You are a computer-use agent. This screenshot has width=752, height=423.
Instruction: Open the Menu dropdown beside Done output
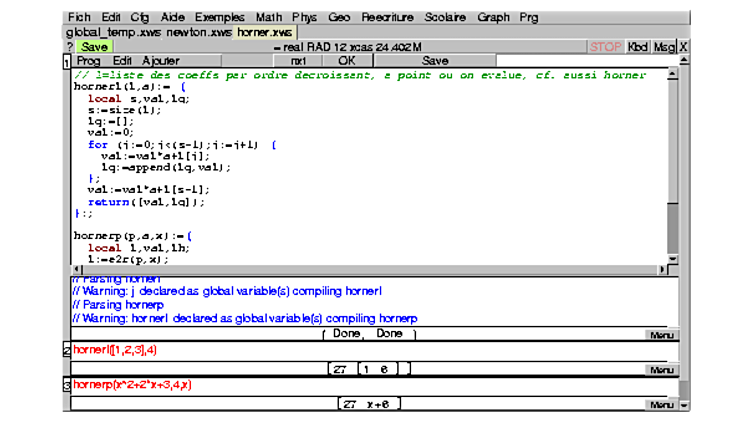click(660, 334)
